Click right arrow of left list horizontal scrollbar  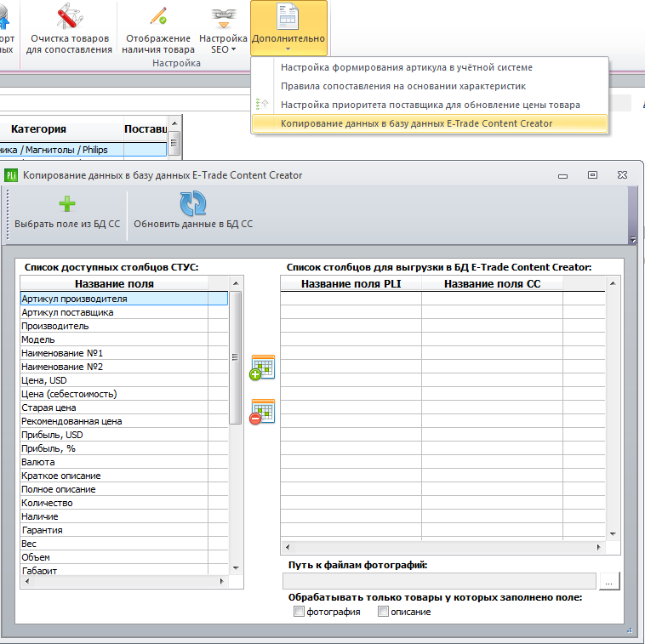[222, 581]
